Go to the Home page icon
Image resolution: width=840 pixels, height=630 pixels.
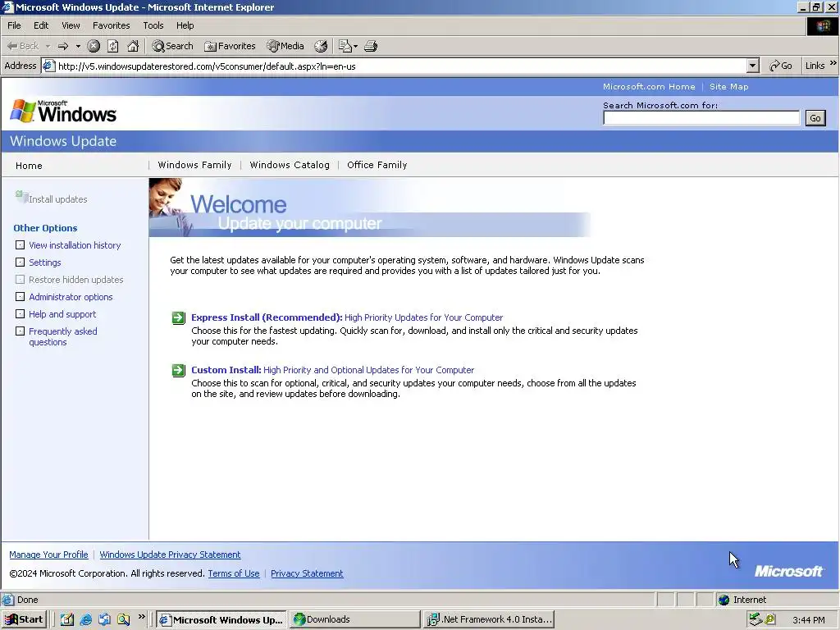(x=133, y=46)
